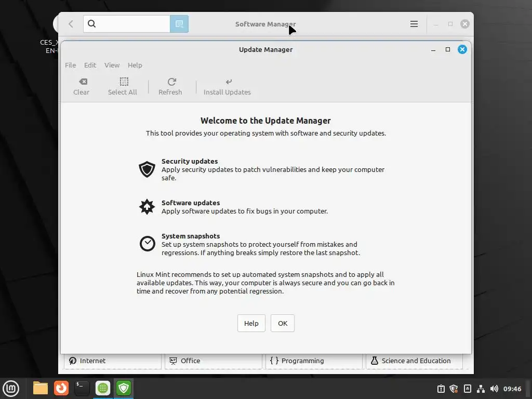Viewport: 532px width, 399px height.
Task: Click OK to dismiss the welcome screen
Action: 282,323
